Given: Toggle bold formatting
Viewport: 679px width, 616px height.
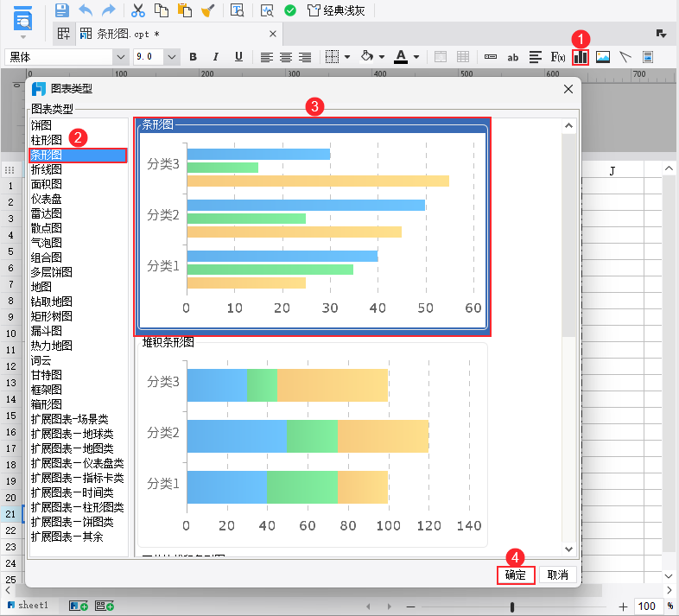Looking at the screenshot, I should pos(194,57).
